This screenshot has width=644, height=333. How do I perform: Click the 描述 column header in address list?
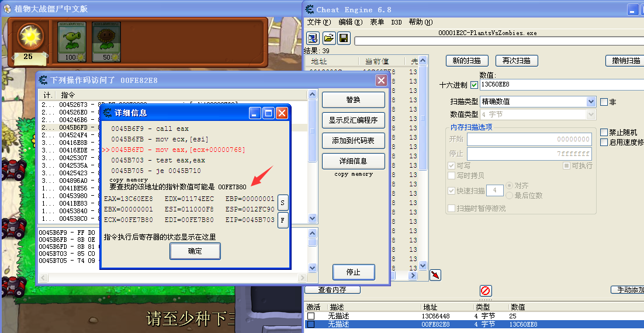click(337, 307)
